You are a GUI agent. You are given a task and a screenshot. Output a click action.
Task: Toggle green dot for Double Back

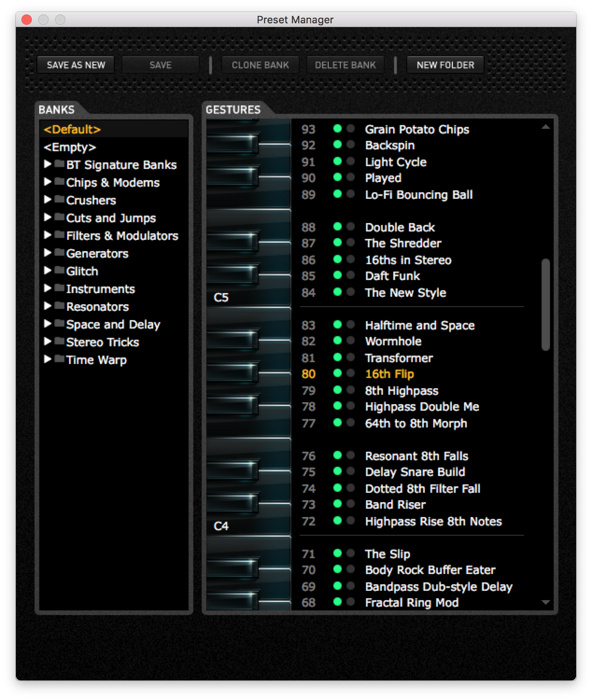pos(338,227)
